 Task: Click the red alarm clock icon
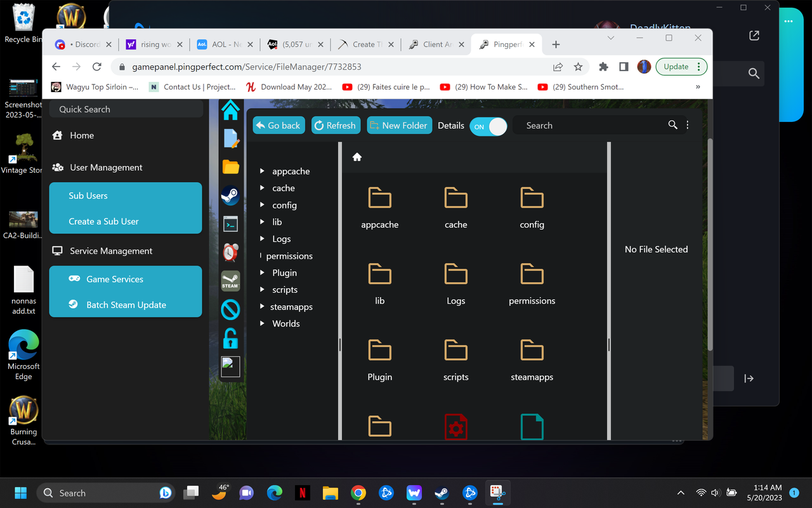pos(230,252)
